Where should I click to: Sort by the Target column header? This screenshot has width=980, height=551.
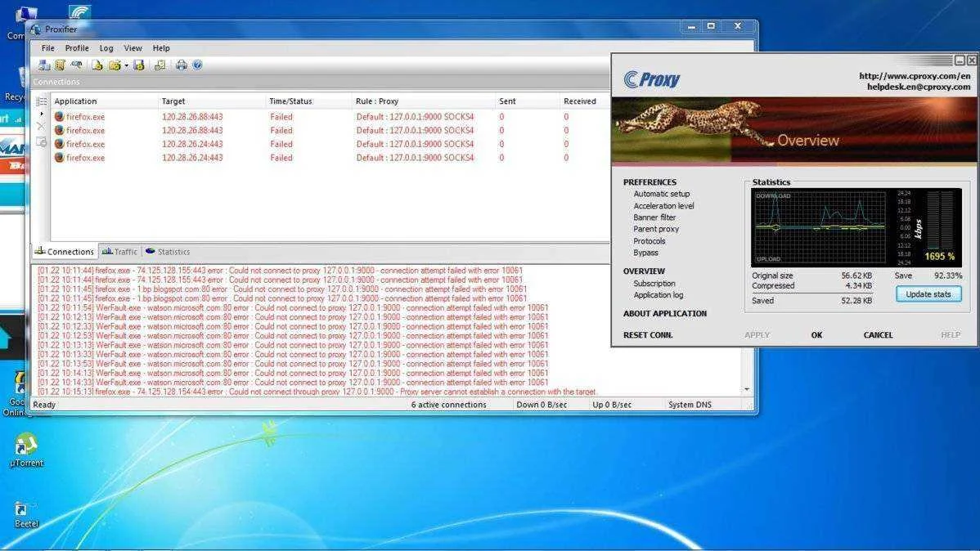pos(212,101)
